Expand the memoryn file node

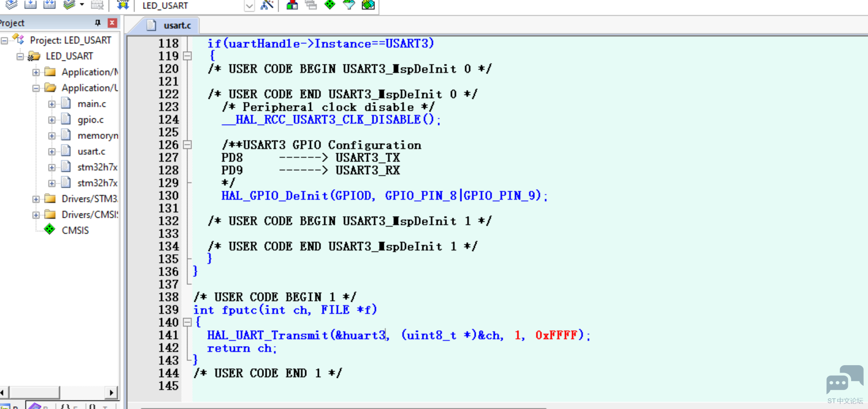[52, 135]
